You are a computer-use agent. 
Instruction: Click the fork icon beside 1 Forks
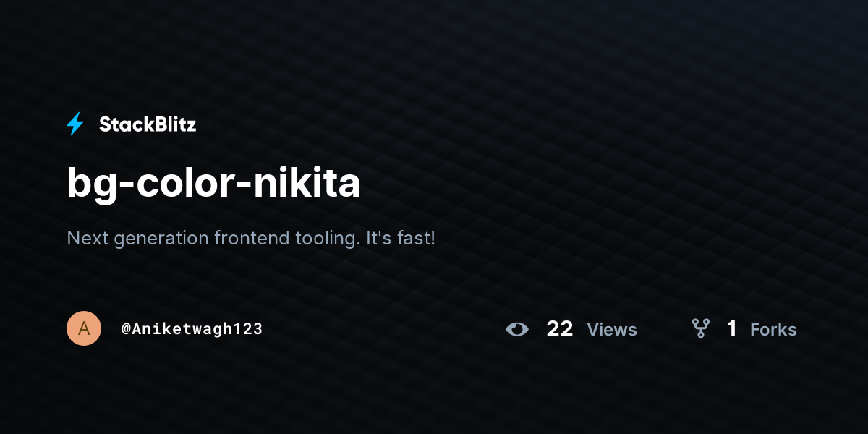700,329
